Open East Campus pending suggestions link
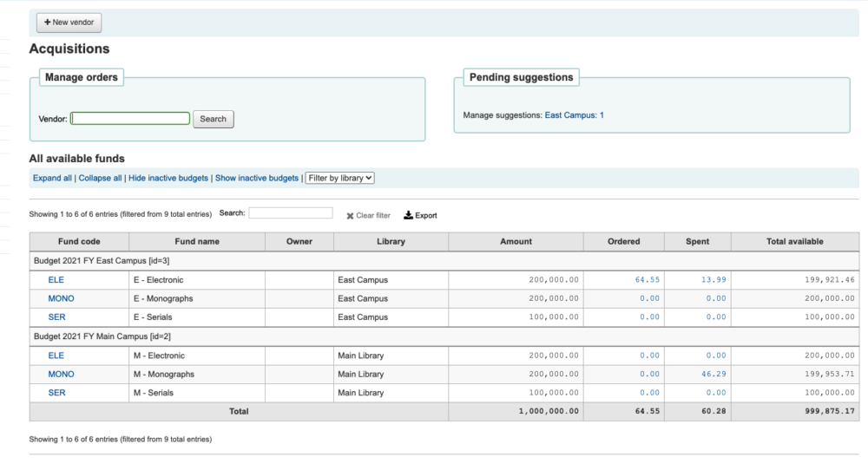868x470 pixels. [x=574, y=114]
